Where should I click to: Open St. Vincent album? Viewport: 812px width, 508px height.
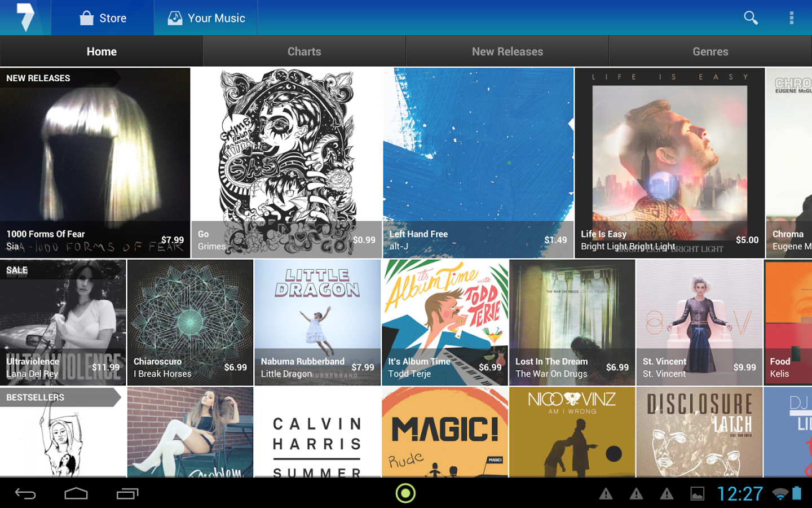click(x=699, y=322)
